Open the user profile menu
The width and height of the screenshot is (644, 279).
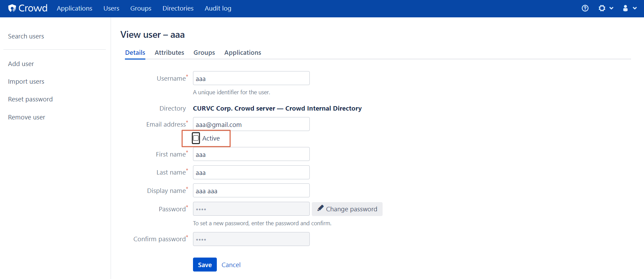(630, 8)
